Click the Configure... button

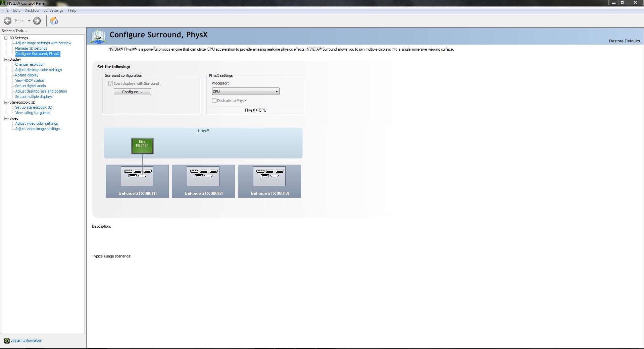[132, 92]
